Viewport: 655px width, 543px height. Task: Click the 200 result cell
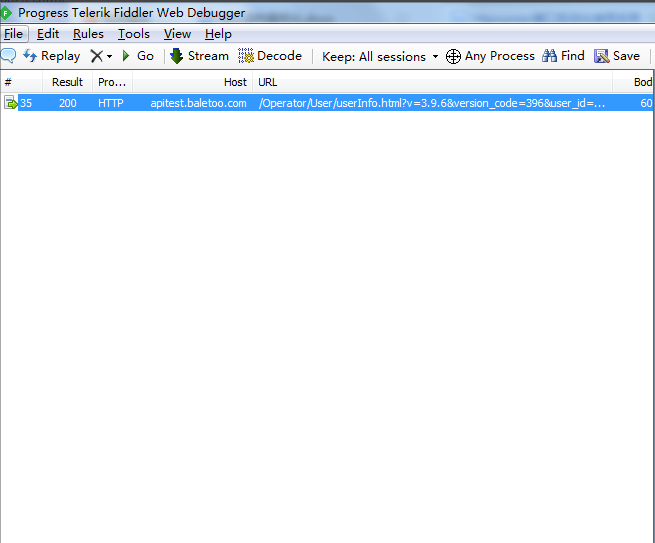click(x=68, y=103)
